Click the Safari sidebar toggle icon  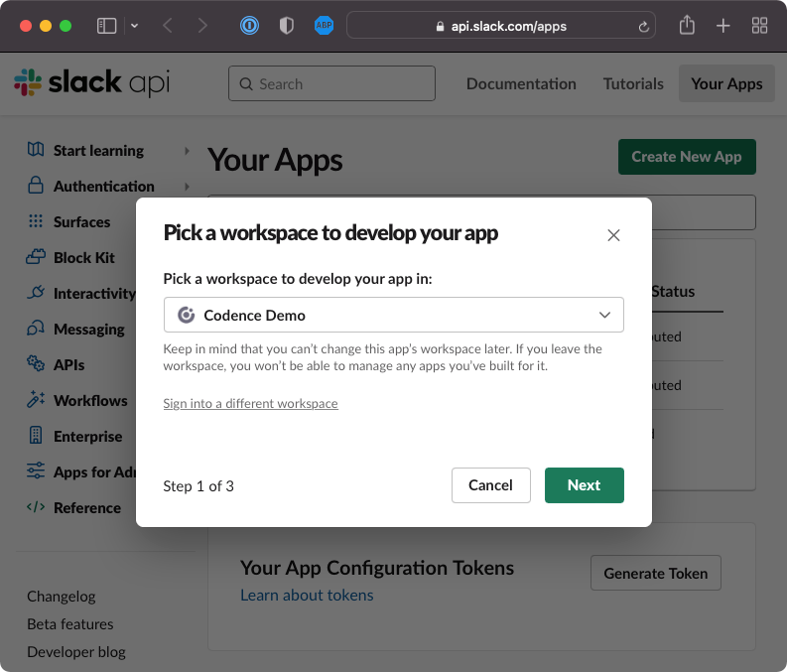pos(106,26)
